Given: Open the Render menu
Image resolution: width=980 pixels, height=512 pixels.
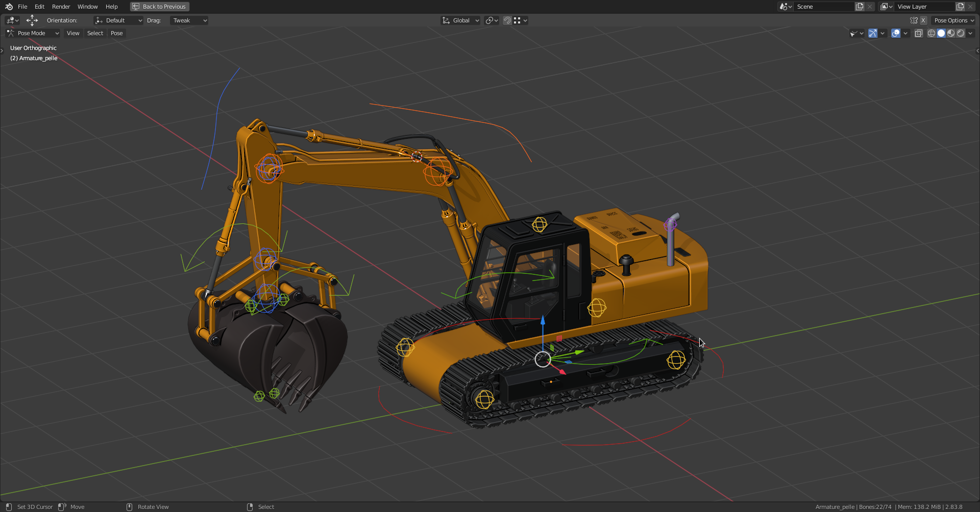Looking at the screenshot, I should (61, 7).
